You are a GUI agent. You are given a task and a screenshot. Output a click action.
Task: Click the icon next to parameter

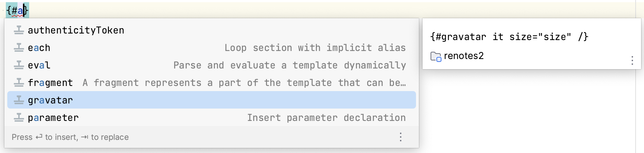19,118
